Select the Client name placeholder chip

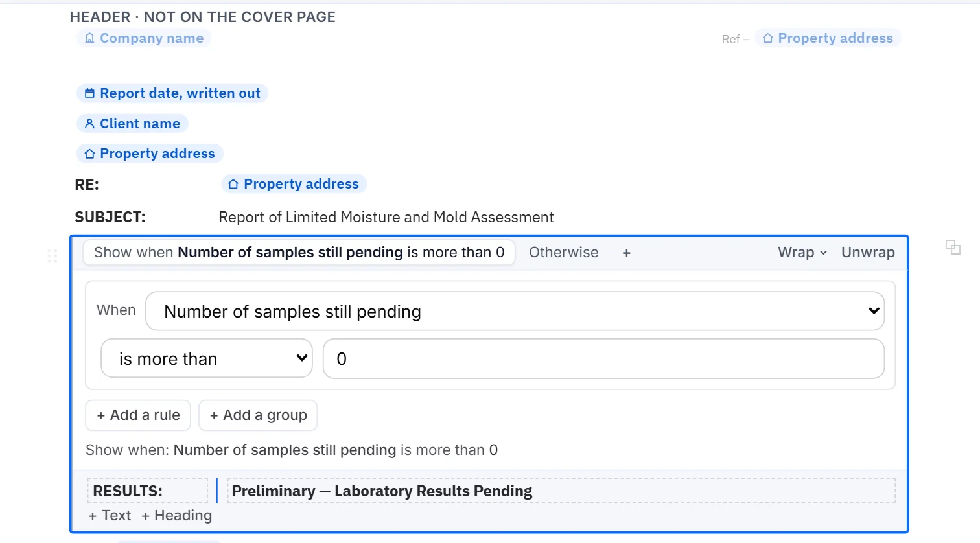tap(133, 124)
